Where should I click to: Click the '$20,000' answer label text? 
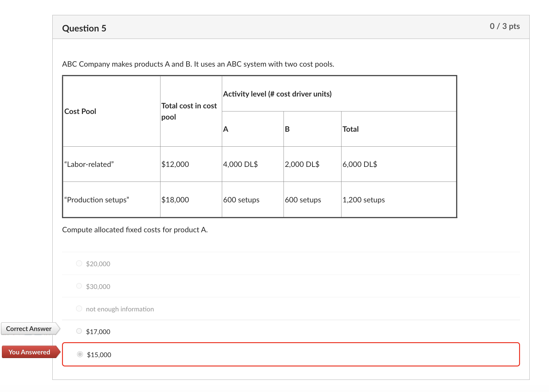[x=98, y=264]
